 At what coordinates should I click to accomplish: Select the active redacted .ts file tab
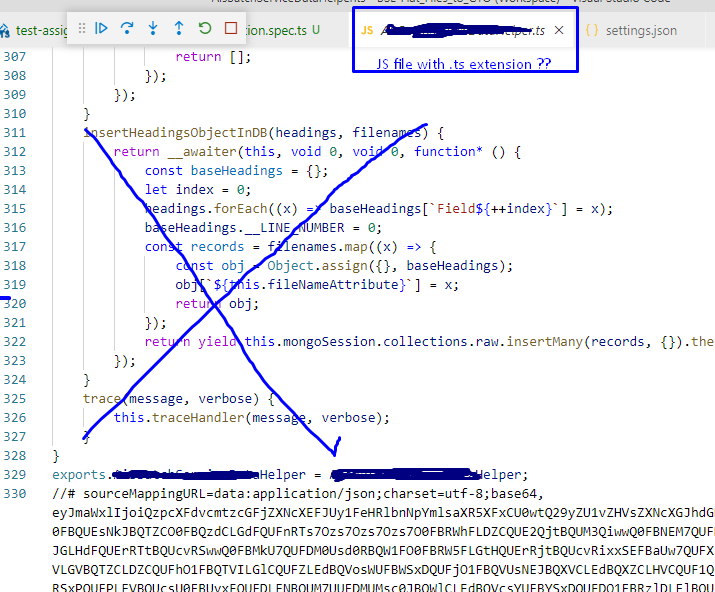(463, 31)
